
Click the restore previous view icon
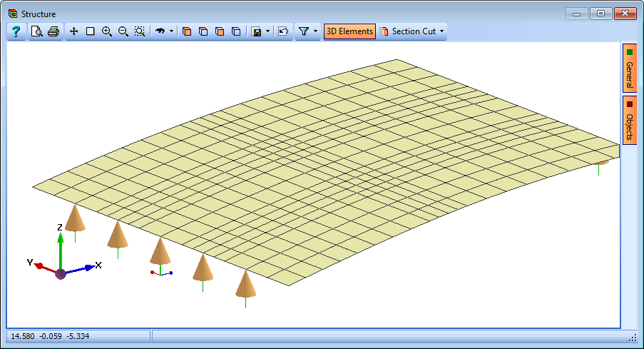pos(283,31)
